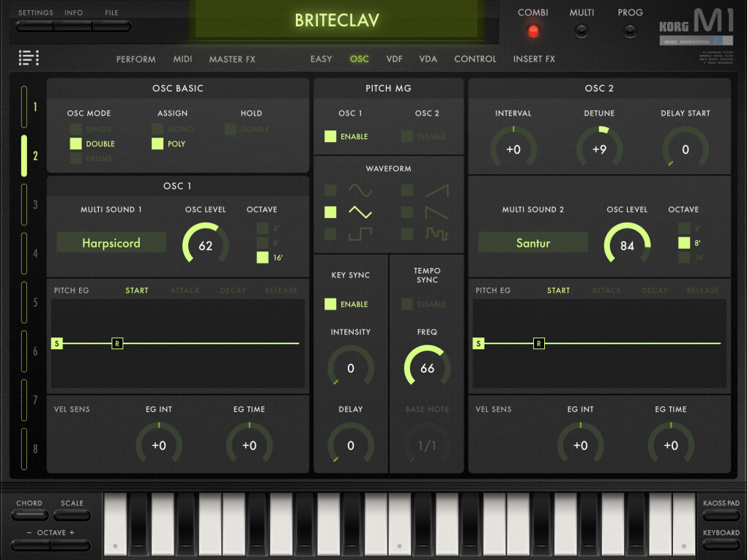This screenshot has width=747, height=560.
Task: Set OSC 2 octave to 8'
Action: click(684, 243)
